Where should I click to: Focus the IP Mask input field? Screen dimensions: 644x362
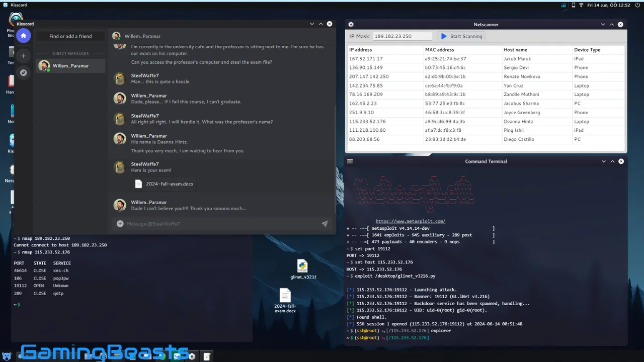coord(403,36)
